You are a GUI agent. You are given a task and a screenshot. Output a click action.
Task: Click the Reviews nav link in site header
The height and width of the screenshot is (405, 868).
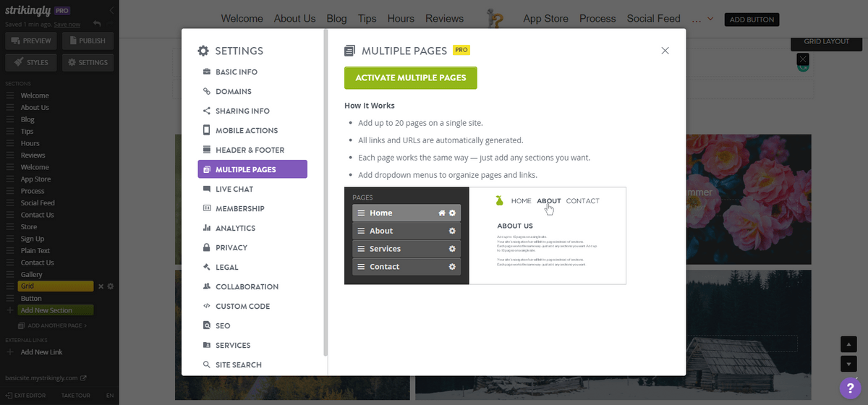point(444,19)
